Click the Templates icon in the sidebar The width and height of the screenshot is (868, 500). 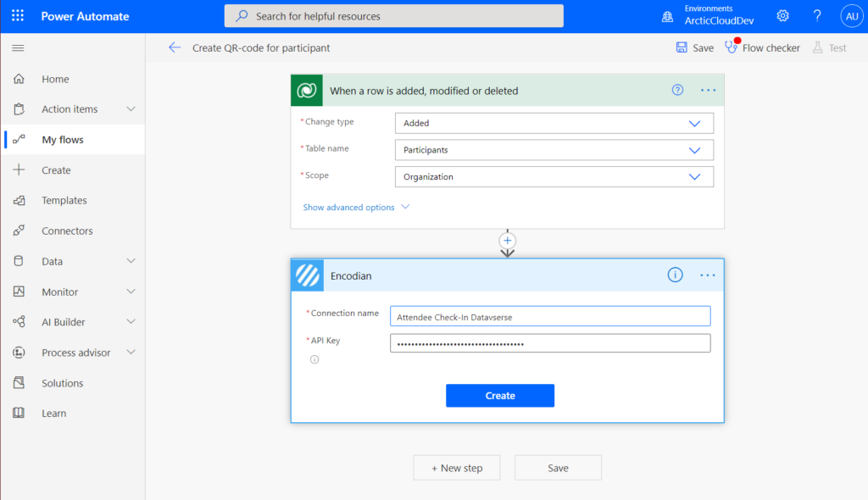[19, 201]
